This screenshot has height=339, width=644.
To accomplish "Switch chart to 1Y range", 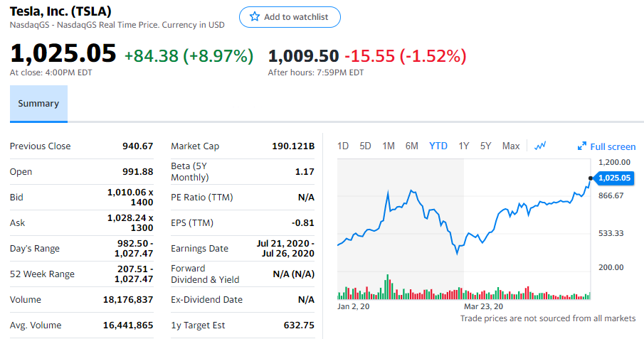I will [464, 146].
